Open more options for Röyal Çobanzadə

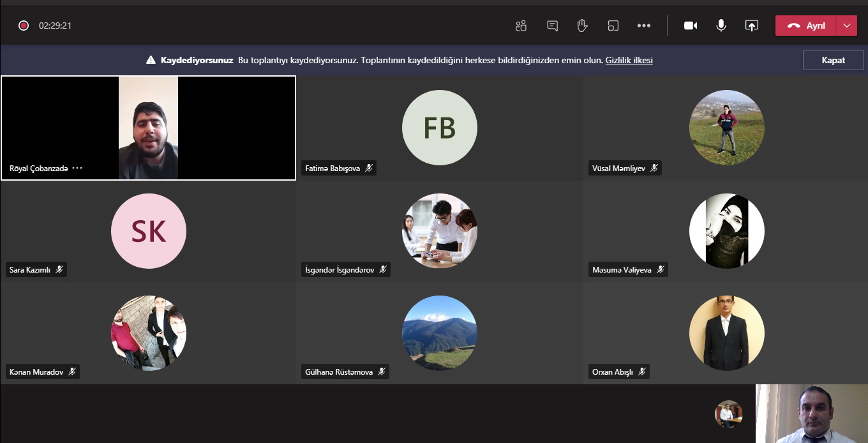pos(77,168)
